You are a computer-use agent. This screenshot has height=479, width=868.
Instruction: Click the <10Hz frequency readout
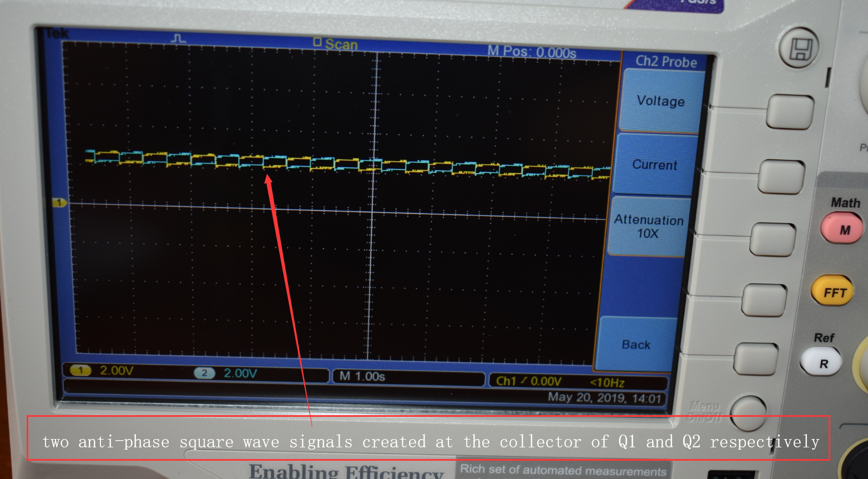607,382
